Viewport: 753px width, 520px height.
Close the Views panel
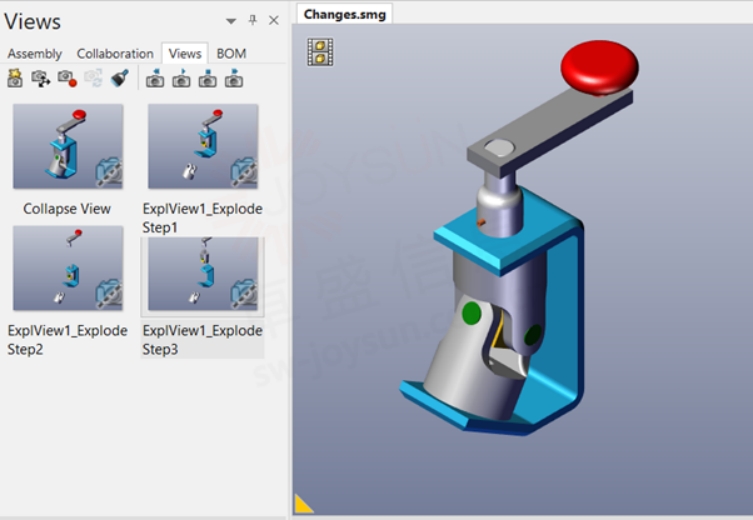[274, 20]
